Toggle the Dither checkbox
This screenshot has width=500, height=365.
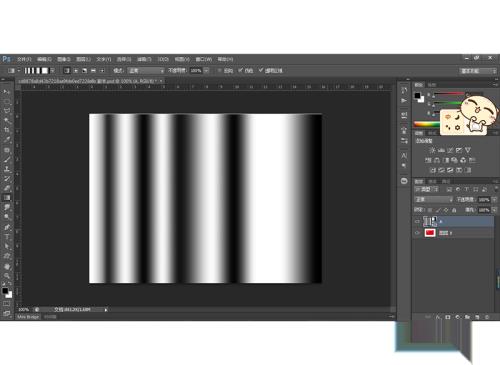coord(241,71)
